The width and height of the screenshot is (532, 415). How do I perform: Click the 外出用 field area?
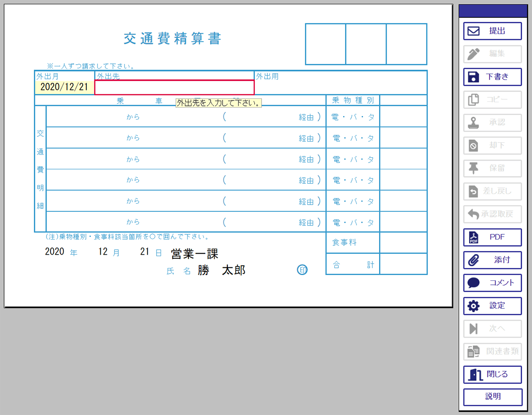click(x=340, y=83)
